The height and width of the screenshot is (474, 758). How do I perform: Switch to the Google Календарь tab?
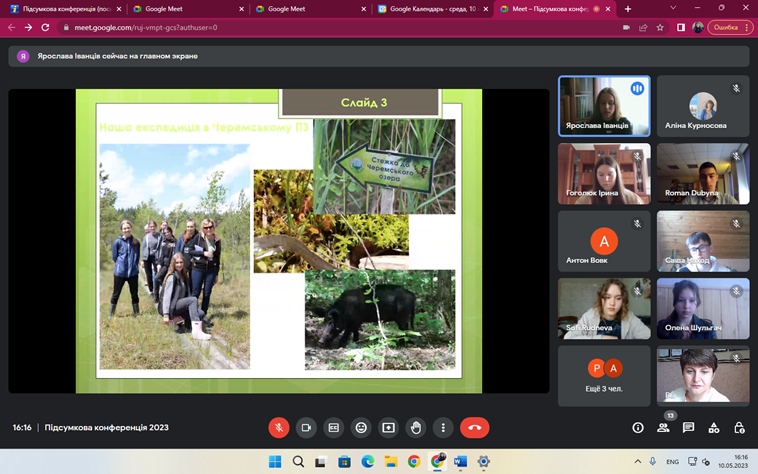(x=430, y=9)
